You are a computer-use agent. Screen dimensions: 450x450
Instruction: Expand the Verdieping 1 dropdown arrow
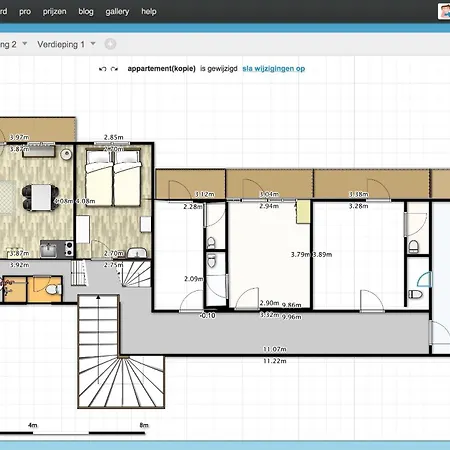93,44
